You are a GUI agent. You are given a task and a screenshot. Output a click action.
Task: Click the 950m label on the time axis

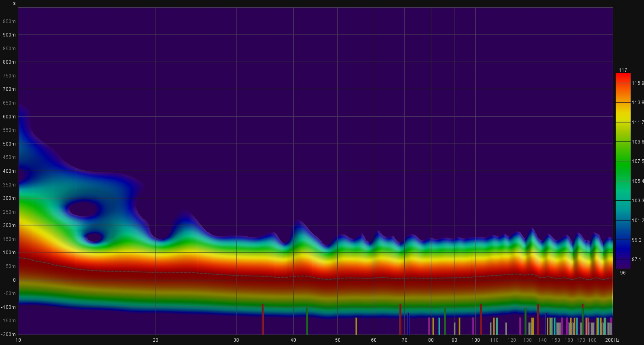click(x=9, y=21)
